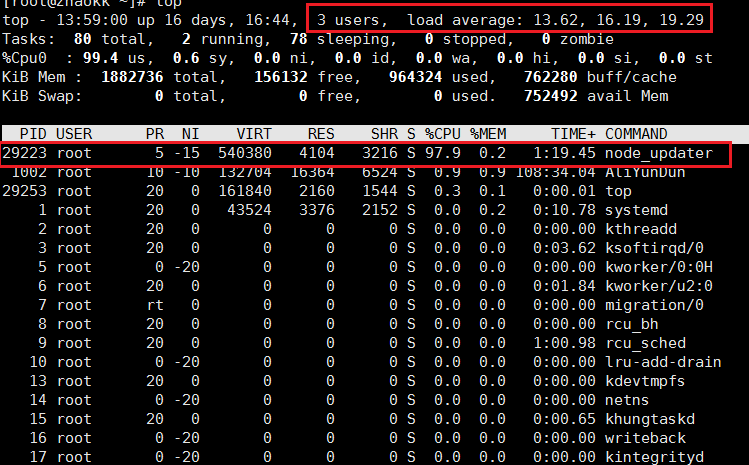The image size is (749, 465).
Task: Select the lru-add-drain process name
Action: point(663,362)
